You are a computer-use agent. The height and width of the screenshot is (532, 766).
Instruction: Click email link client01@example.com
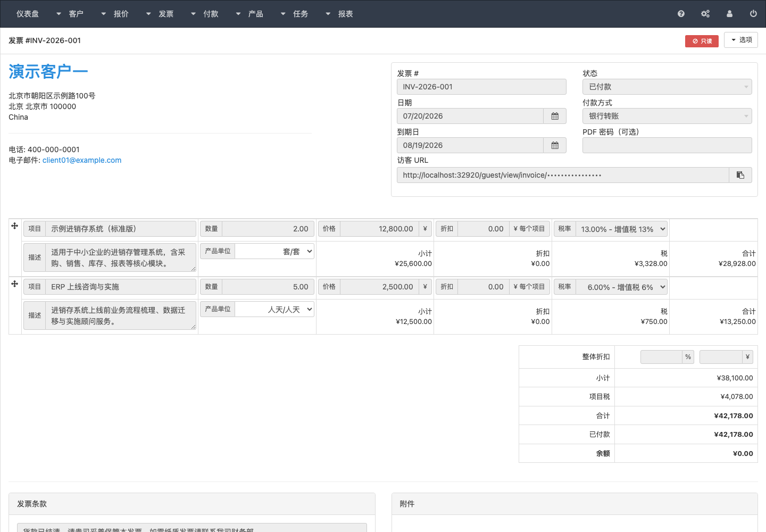(82, 160)
